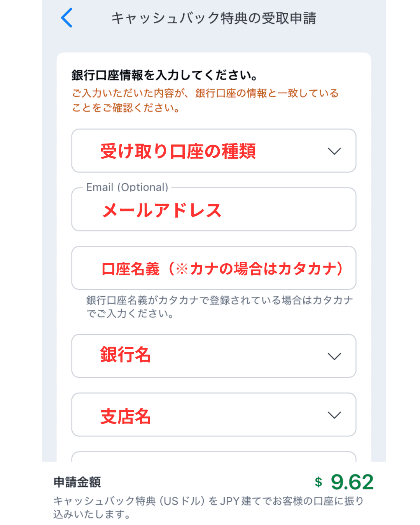Click the red メールアドレス placeholder text
The height and width of the screenshot is (525, 420).
coord(161,210)
